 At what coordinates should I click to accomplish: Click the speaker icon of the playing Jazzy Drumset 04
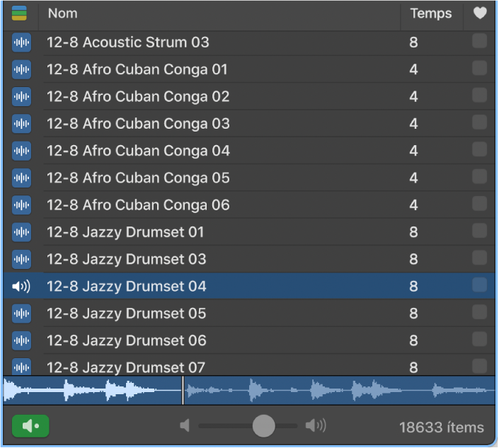21,287
